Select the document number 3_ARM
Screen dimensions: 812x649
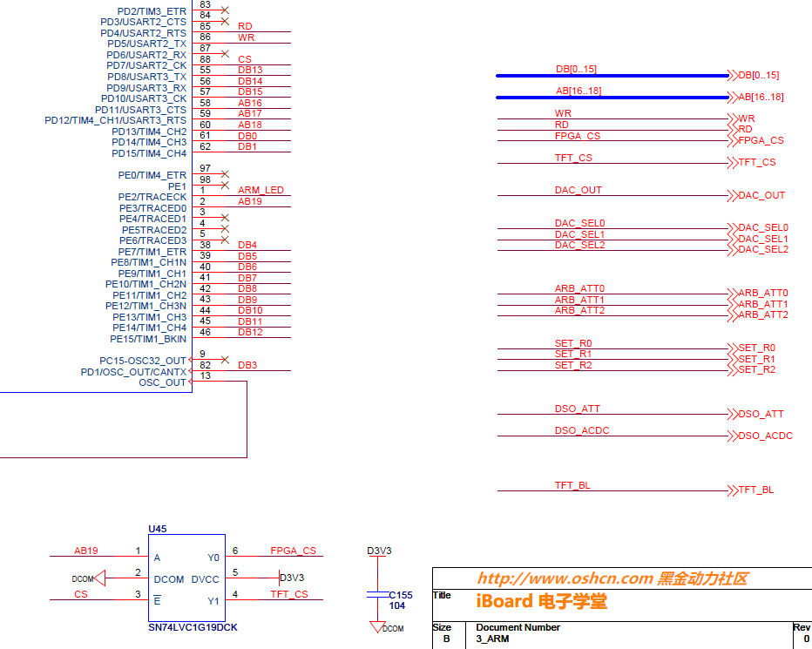click(x=492, y=639)
